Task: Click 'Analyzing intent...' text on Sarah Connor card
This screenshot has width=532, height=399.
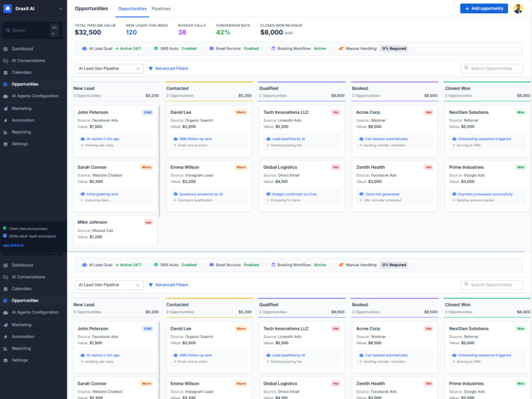Action: click(98, 201)
